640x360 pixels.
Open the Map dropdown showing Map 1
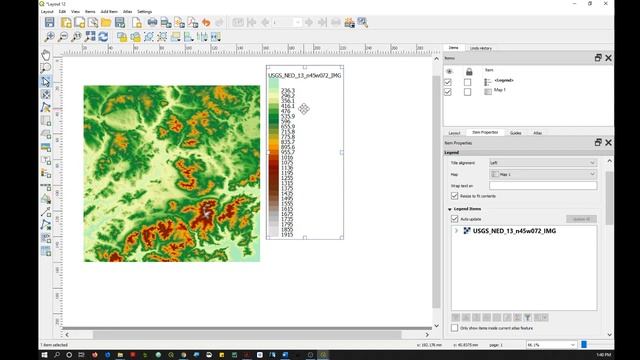(x=543, y=174)
